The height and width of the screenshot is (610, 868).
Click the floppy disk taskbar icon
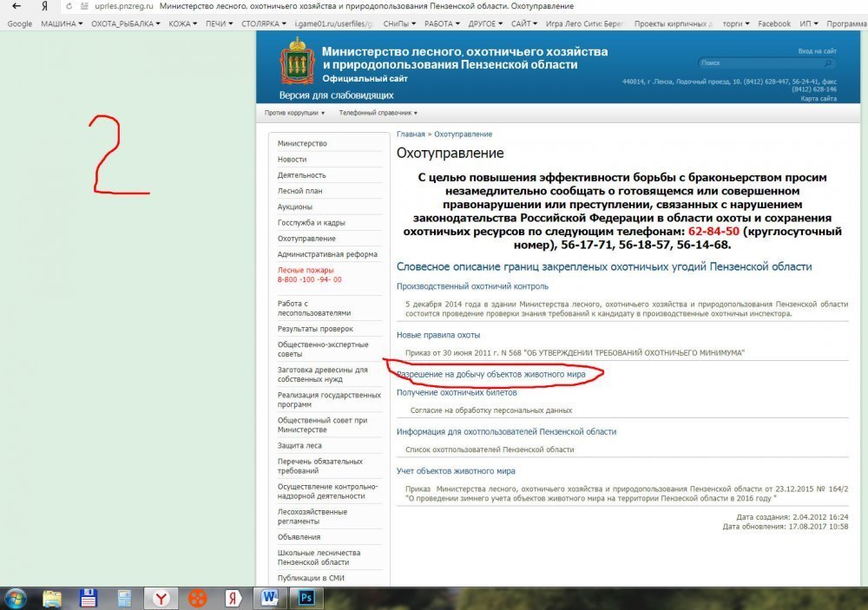(x=88, y=597)
